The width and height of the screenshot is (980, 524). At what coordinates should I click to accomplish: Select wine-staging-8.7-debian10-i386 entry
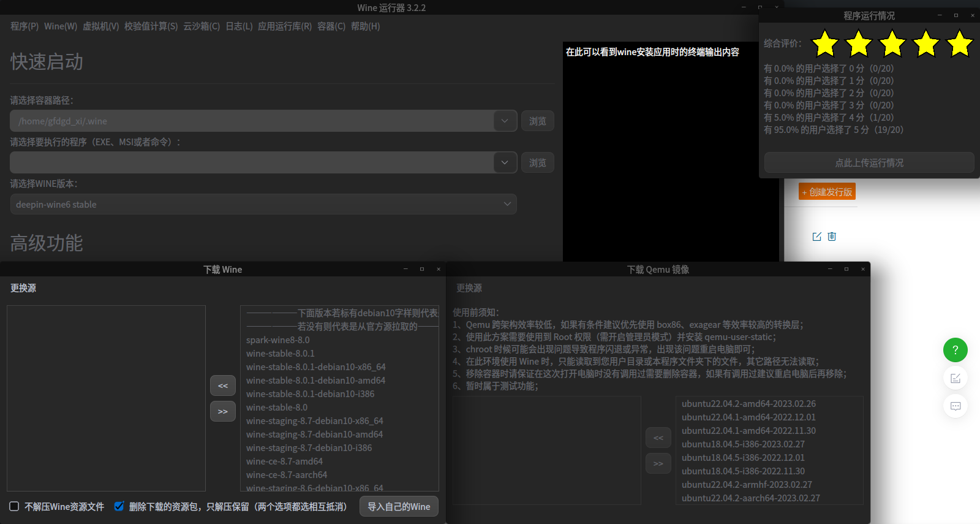(x=309, y=448)
